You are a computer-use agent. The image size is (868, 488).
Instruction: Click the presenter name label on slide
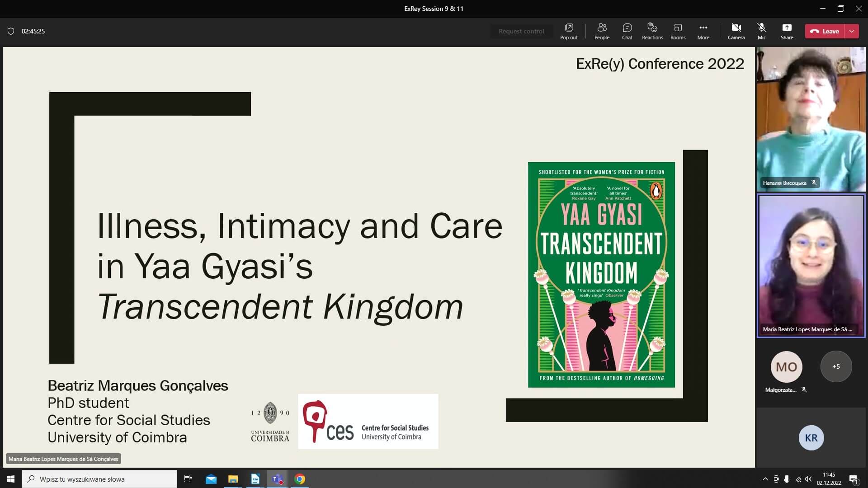point(63,459)
